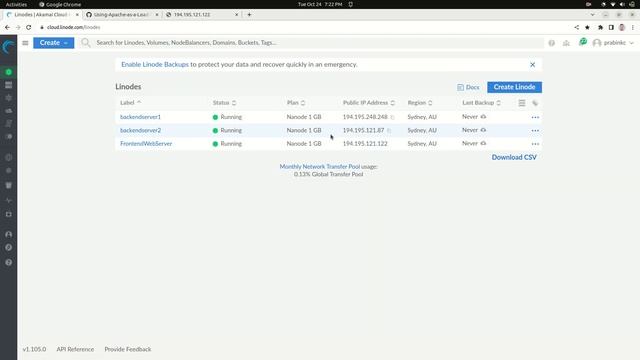Open the action menu for FrontendWebServer
This screenshot has width=640, height=360.
pyautogui.click(x=535, y=144)
